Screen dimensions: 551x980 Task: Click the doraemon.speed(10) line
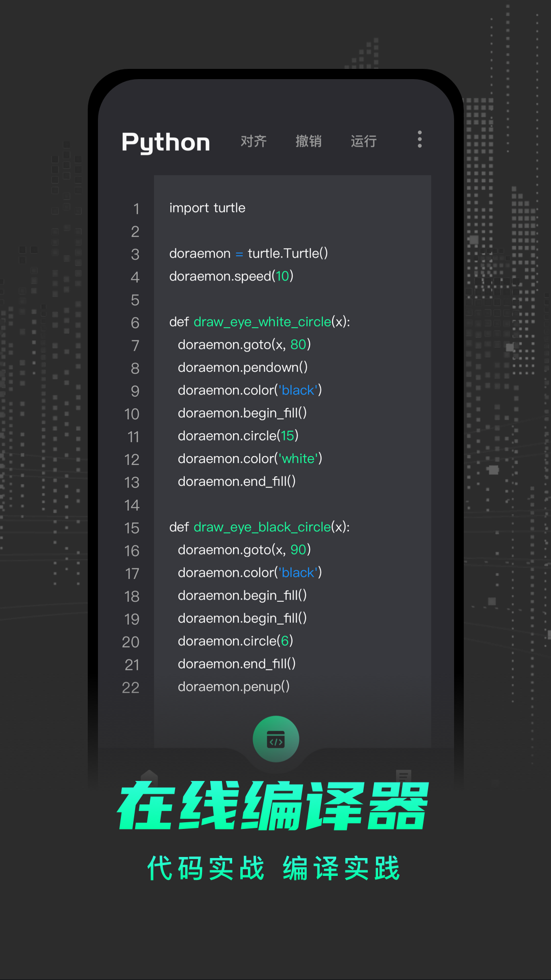coord(231,276)
